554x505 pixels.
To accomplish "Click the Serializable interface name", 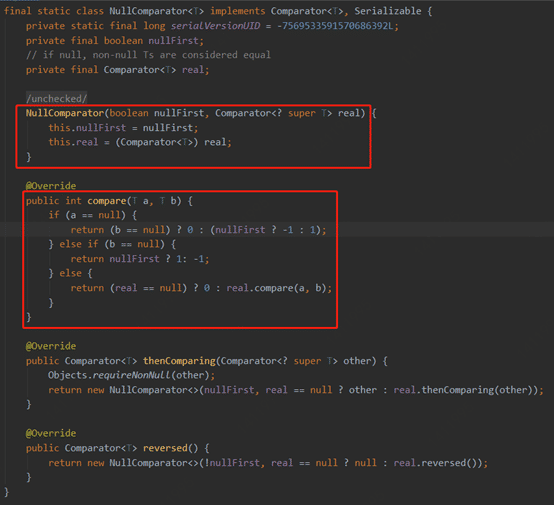I will coord(388,11).
